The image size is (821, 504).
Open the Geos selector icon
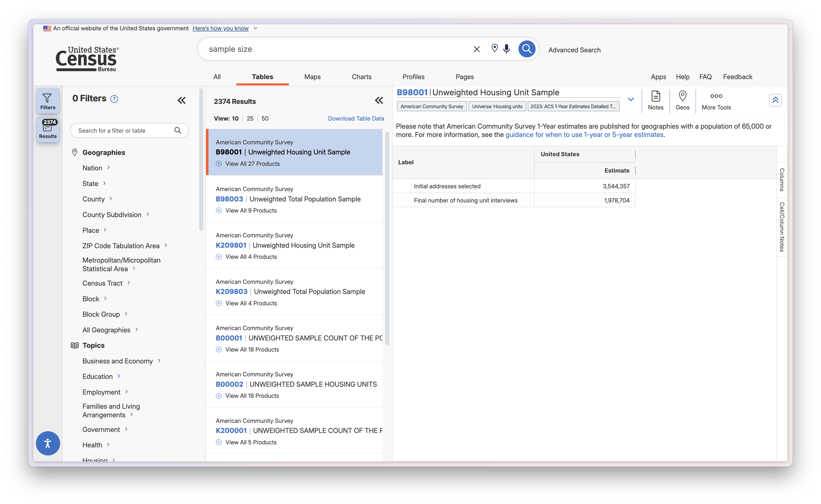tap(682, 100)
